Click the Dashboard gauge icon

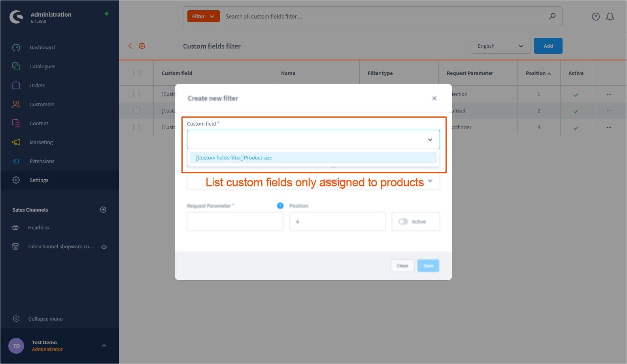click(x=16, y=47)
